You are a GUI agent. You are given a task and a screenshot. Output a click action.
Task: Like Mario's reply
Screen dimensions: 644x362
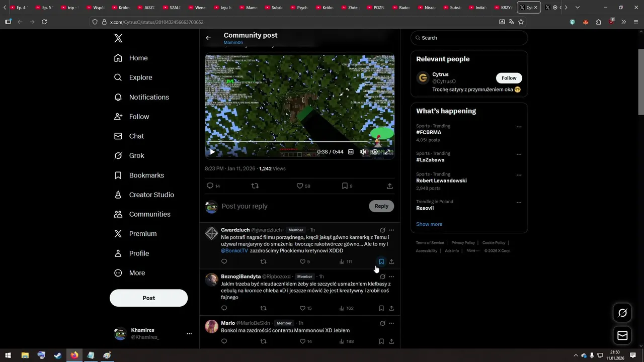click(x=305, y=341)
